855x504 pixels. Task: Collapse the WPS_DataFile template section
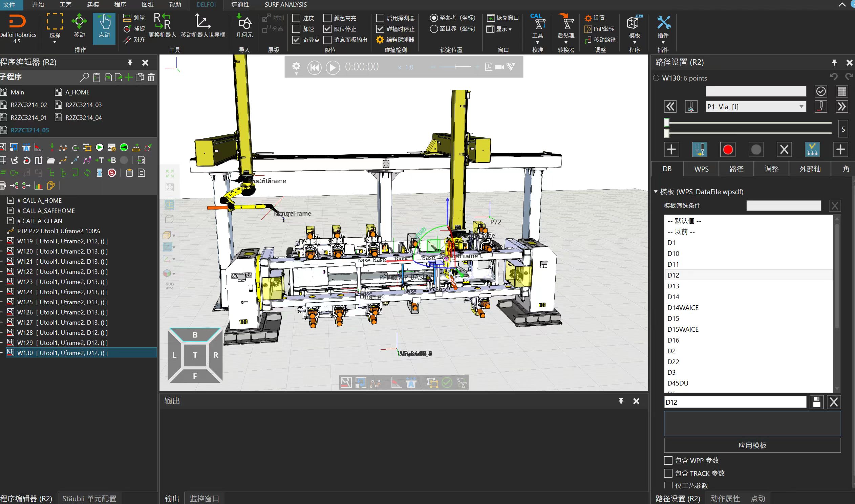(656, 192)
